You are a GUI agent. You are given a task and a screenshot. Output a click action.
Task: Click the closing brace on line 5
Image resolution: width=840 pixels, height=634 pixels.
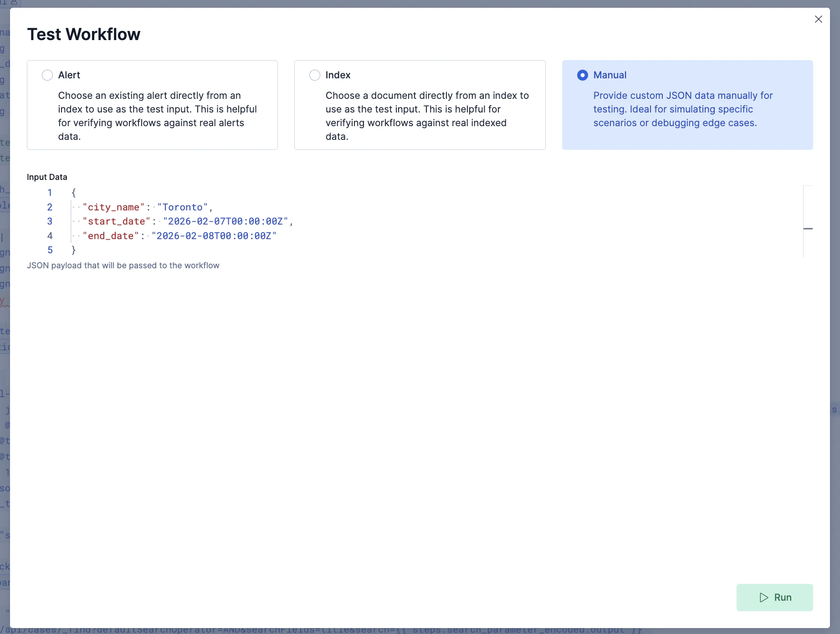pos(74,250)
